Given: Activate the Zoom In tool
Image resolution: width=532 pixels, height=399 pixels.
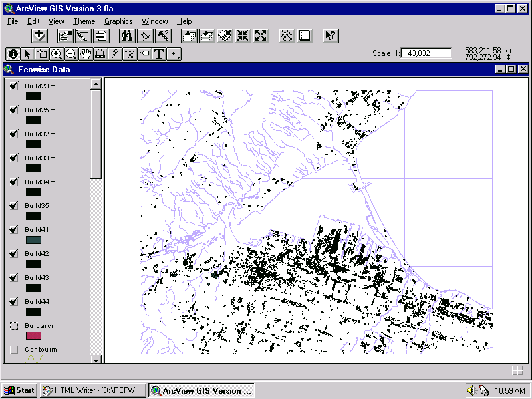Looking at the screenshot, I should coord(57,54).
